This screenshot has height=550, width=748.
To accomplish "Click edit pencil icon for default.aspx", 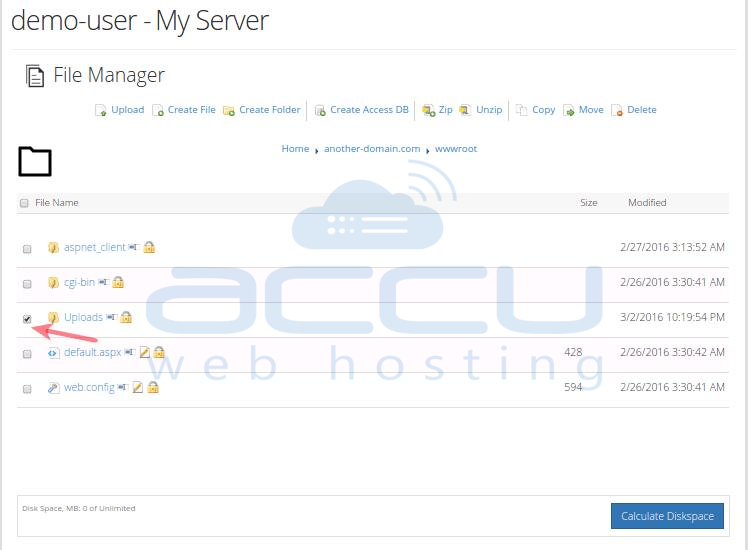I will [x=145, y=352].
